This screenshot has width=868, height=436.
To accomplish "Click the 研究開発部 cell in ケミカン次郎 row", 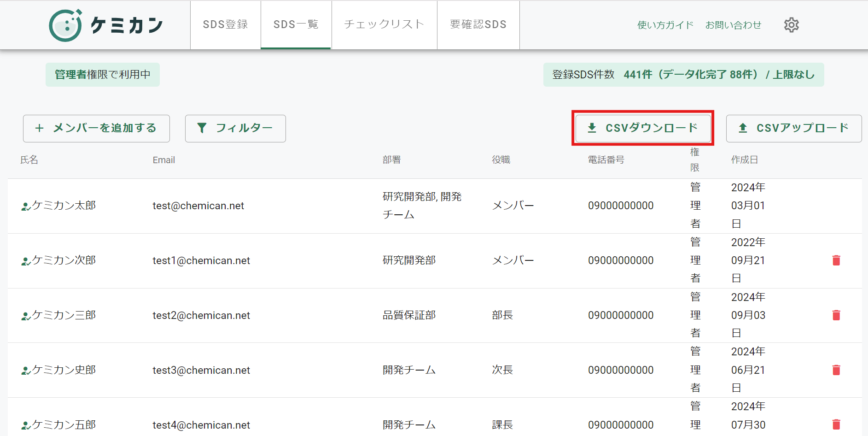I will [x=409, y=260].
